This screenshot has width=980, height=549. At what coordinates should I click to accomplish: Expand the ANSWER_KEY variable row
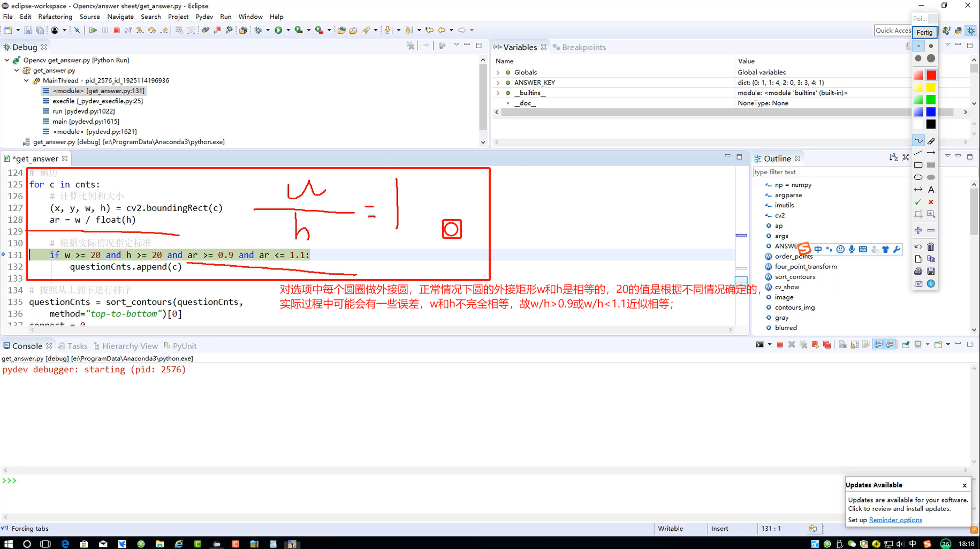498,82
